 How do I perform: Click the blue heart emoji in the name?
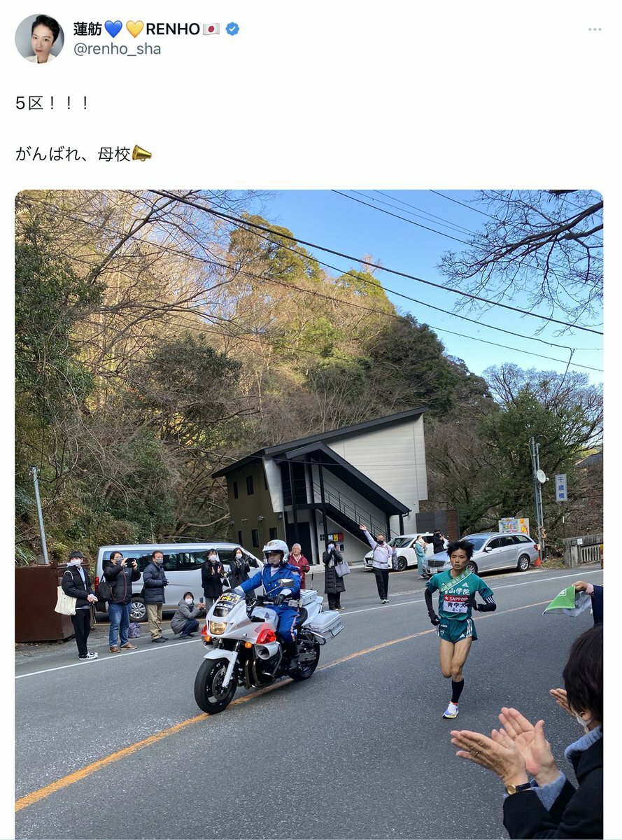click(113, 29)
